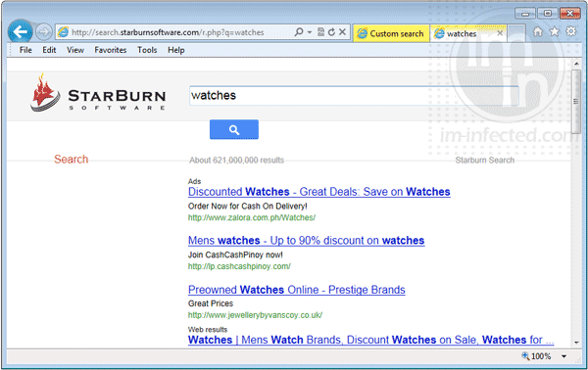Refresh the page with the reload icon
The width and height of the screenshot is (588, 370).
tap(331, 32)
